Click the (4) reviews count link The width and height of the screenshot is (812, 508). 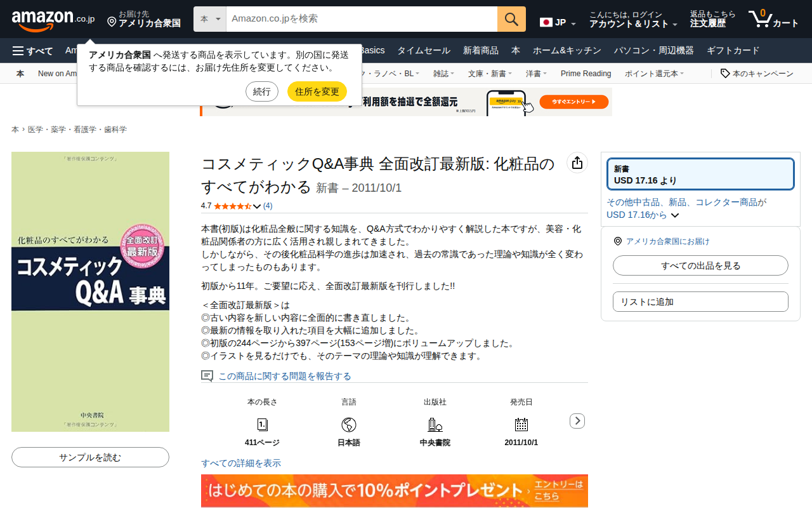(x=268, y=206)
